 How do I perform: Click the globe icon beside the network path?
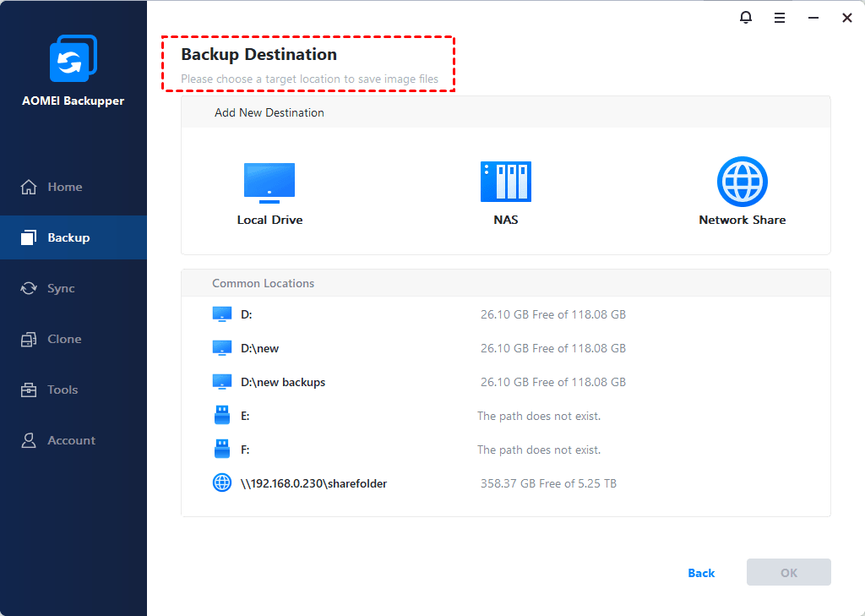click(222, 482)
